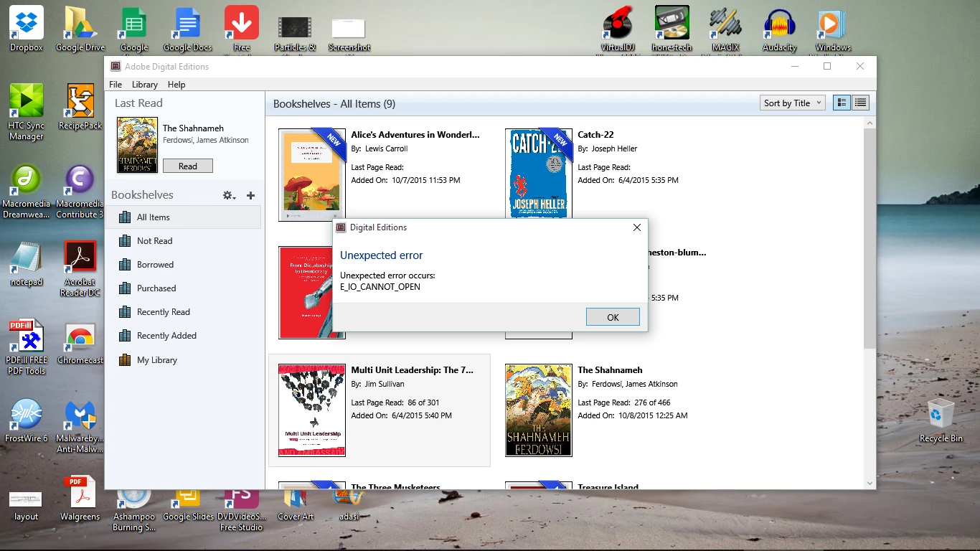Select the Recently Added bookshelf
This screenshot has width=980, height=551.
point(184,336)
